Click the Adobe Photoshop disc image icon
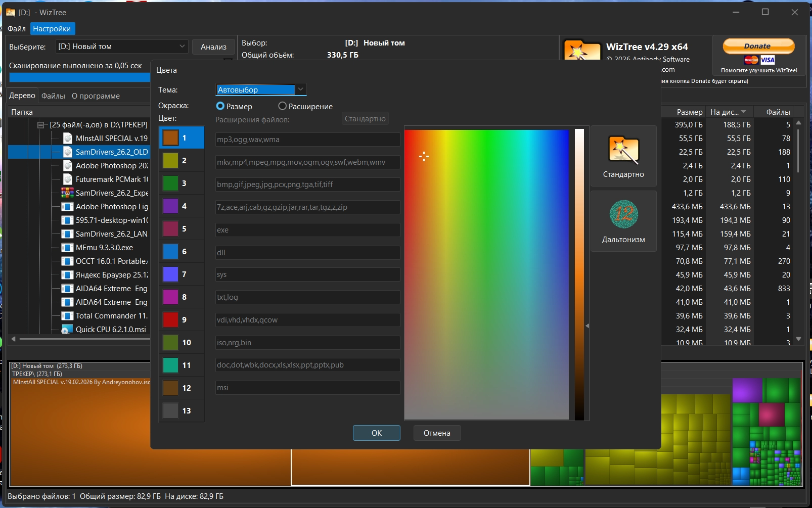Screen dimensions: 812x508 coord(68,165)
